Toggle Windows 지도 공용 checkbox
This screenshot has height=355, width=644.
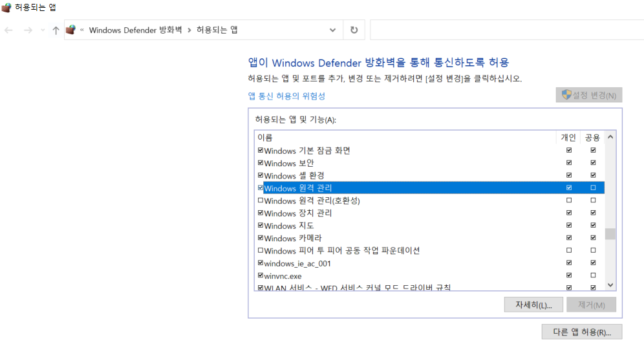pyautogui.click(x=593, y=225)
